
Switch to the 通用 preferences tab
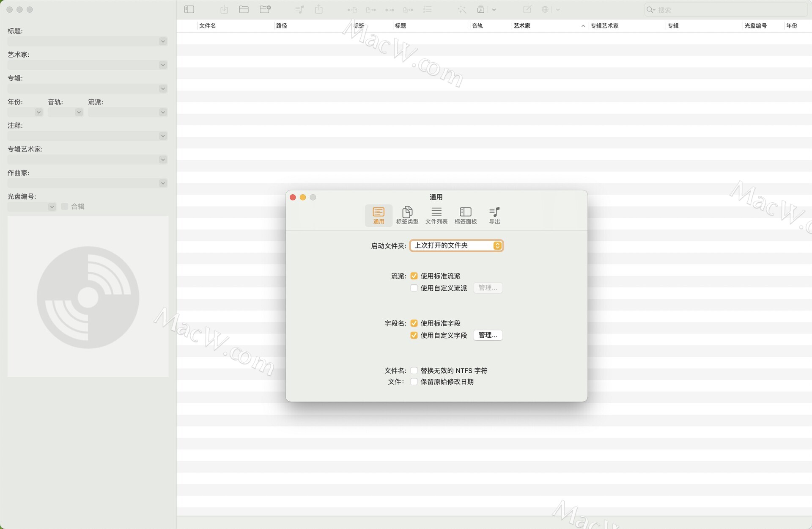point(379,215)
